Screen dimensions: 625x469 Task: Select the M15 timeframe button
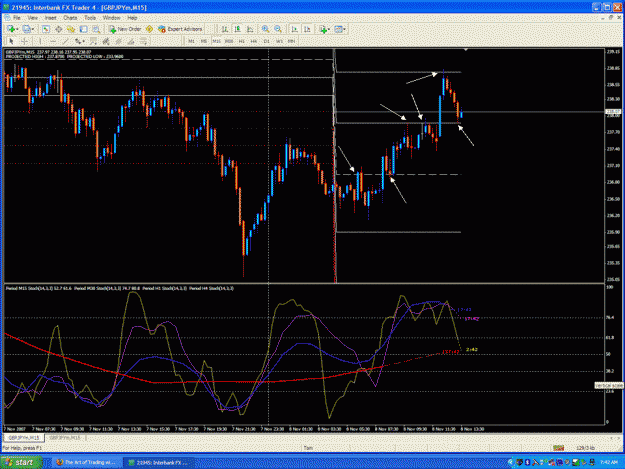pyautogui.click(x=216, y=41)
